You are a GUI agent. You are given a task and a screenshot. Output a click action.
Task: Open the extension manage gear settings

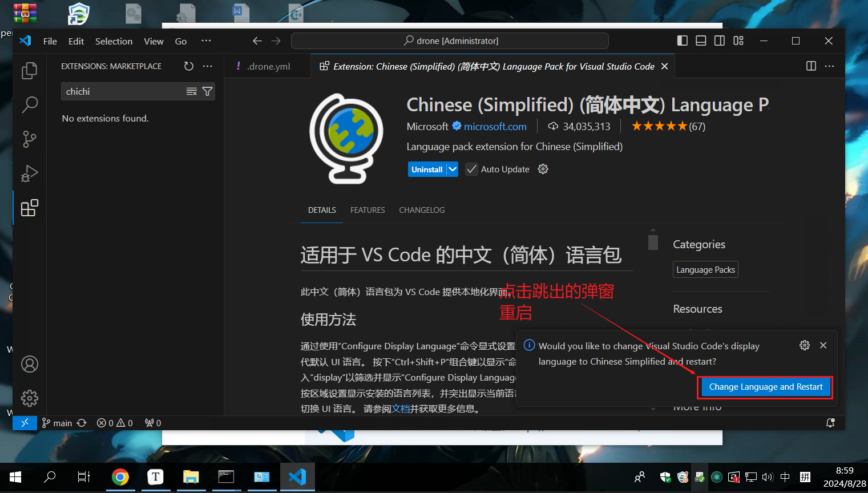point(543,169)
